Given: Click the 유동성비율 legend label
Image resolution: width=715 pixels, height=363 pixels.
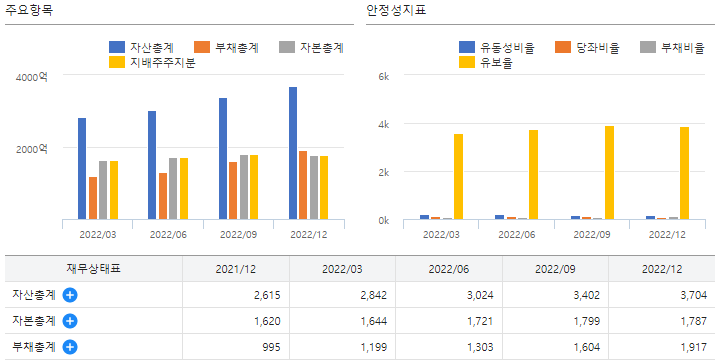Looking at the screenshot, I should (508, 47).
